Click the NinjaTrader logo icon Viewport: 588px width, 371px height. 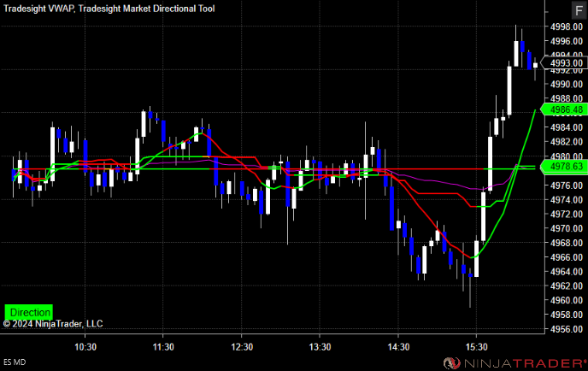[452, 363]
